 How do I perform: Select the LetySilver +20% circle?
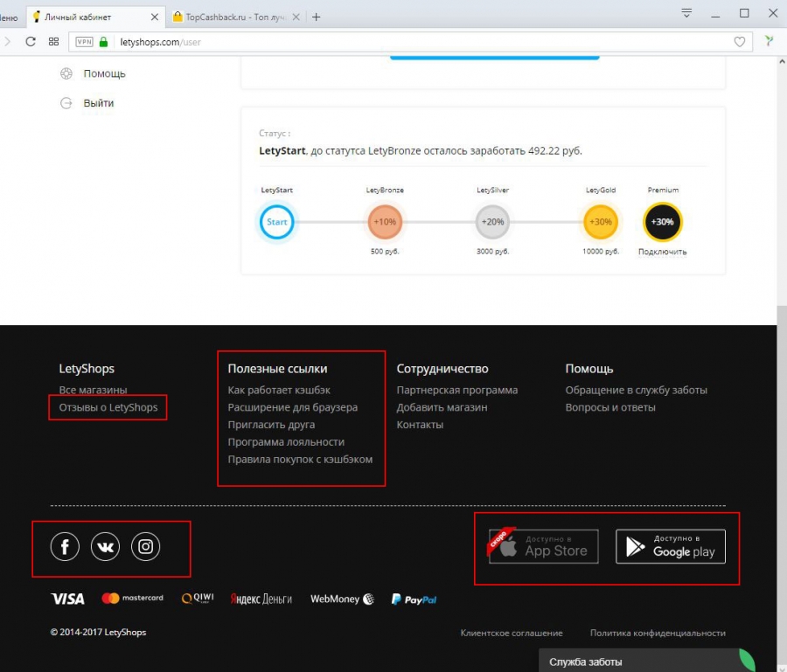tap(493, 222)
